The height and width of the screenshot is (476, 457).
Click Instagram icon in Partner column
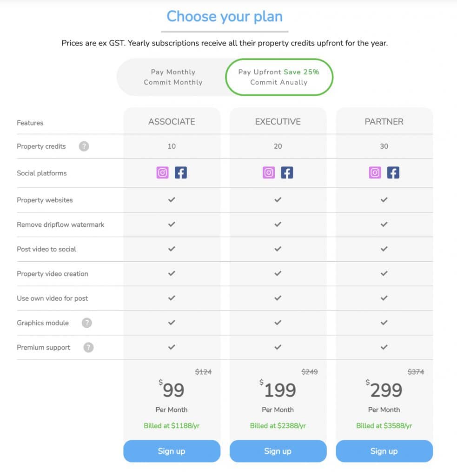coord(375,173)
